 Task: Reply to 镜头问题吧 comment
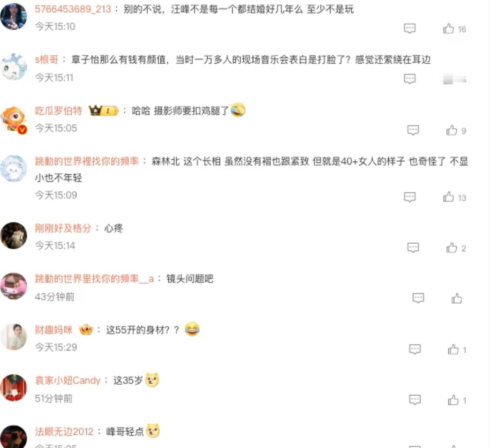click(418, 298)
